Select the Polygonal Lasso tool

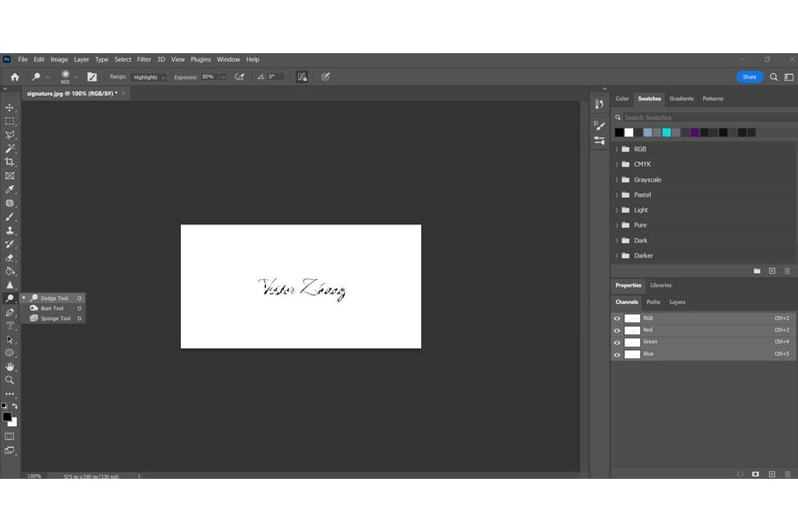[10, 135]
